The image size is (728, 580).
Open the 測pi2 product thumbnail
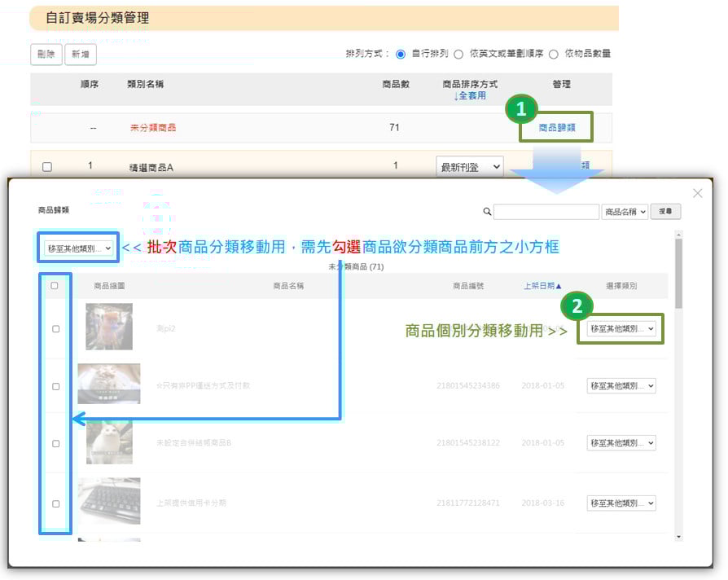(109, 327)
